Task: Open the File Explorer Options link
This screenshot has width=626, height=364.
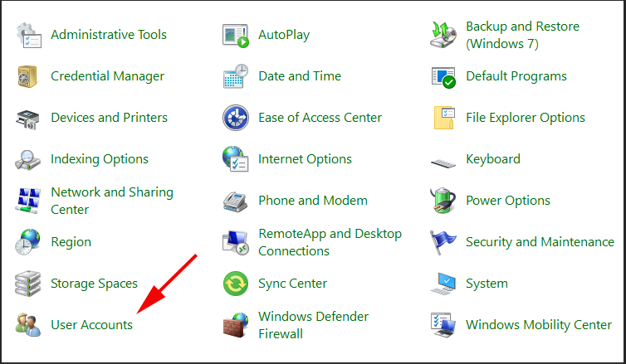Action: (526, 118)
